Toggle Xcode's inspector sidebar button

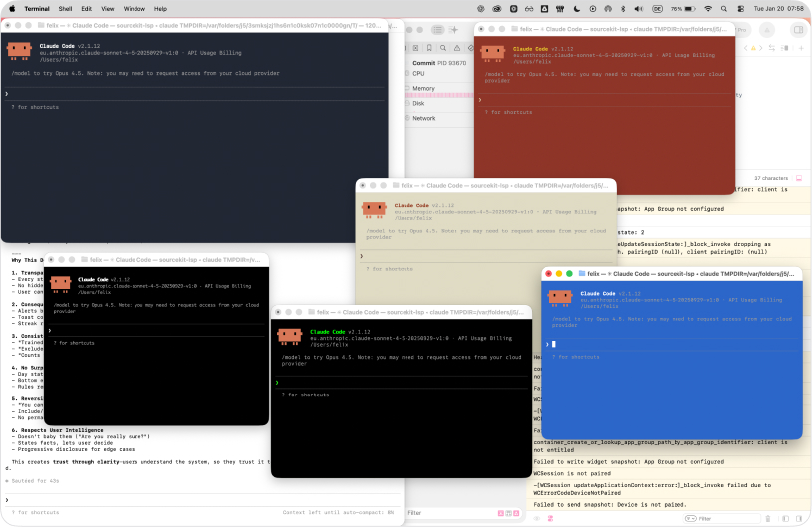coord(798,30)
